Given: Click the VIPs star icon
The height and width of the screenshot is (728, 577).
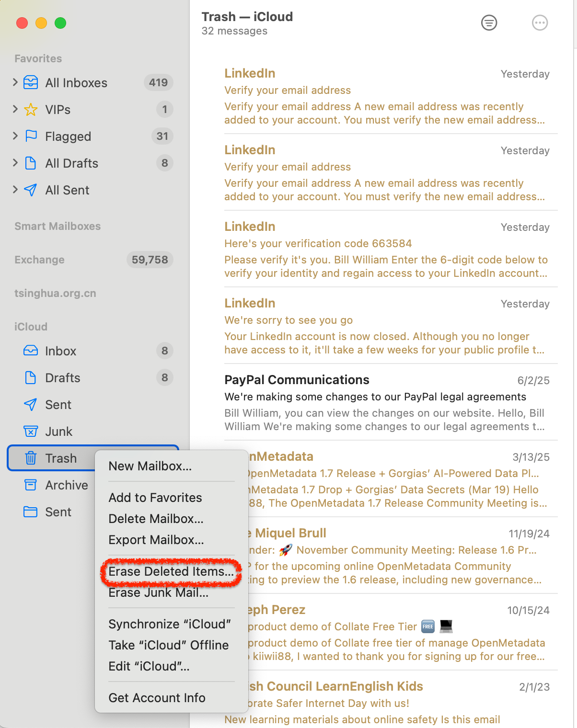Looking at the screenshot, I should click(31, 109).
